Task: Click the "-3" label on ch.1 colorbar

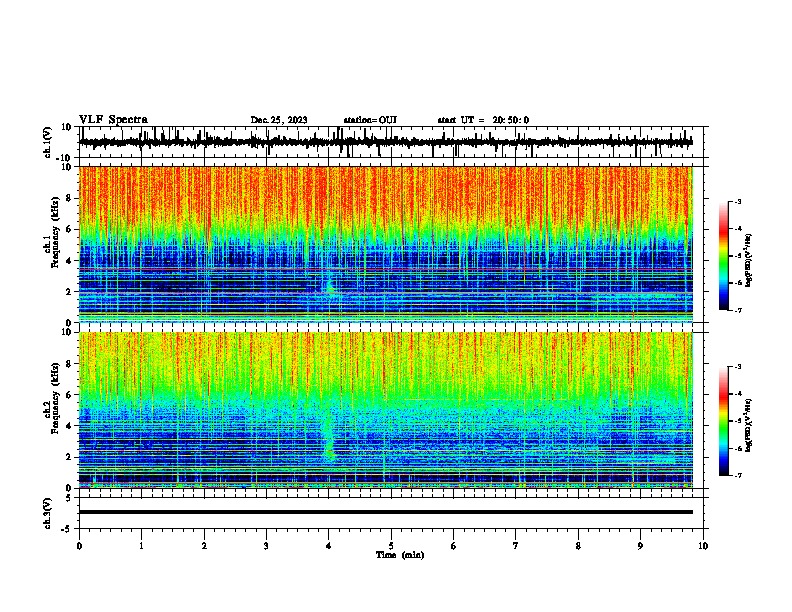Action: [737, 202]
